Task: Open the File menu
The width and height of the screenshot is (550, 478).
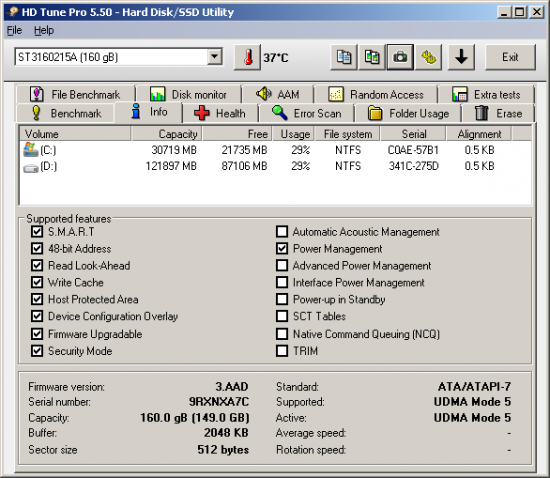Action: [x=14, y=31]
